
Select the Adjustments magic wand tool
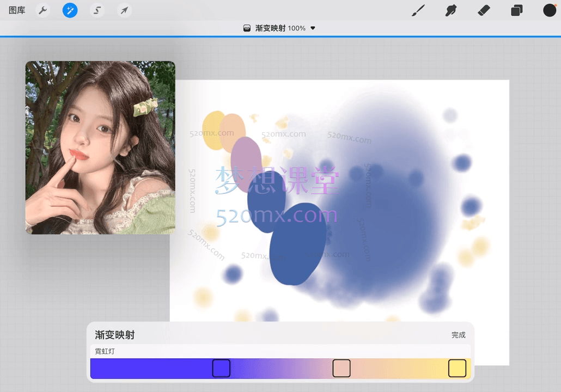pyautogui.click(x=70, y=10)
